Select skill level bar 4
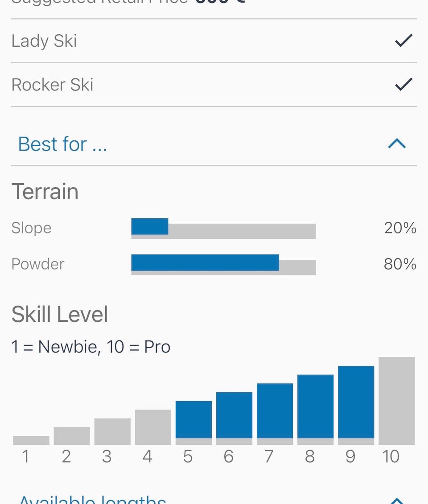The image size is (428, 504). click(153, 427)
